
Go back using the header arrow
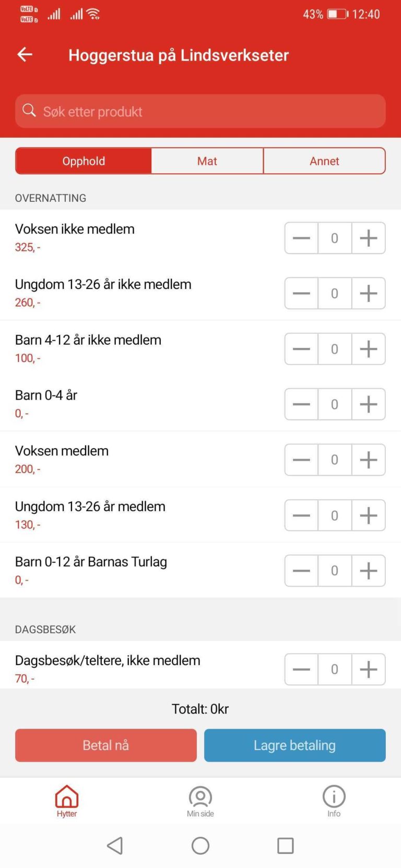(x=25, y=54)
